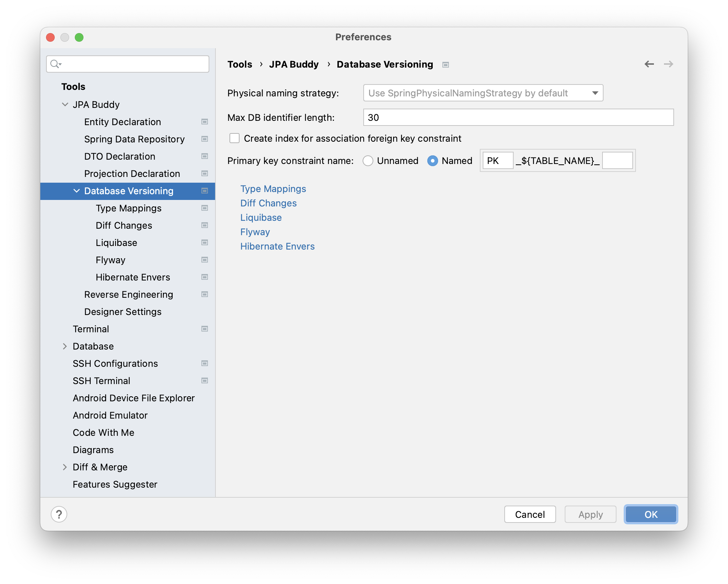This screenshot has height=584, width=728.
Task: Select Reverse Engineering in the sidebar
Action: (x=128, y=295)
